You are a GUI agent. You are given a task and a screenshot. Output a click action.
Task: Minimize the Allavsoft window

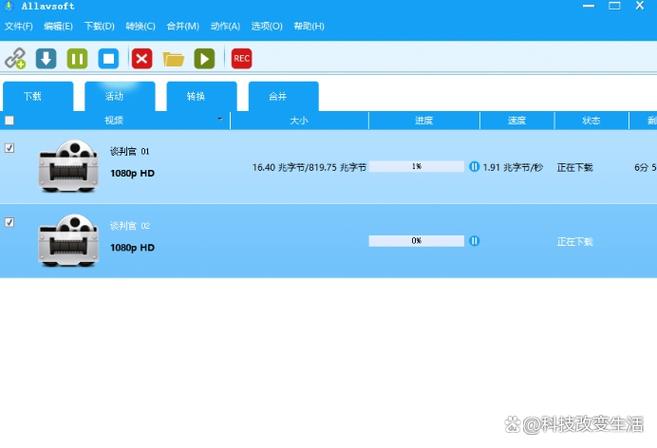(x=588, y=6)
